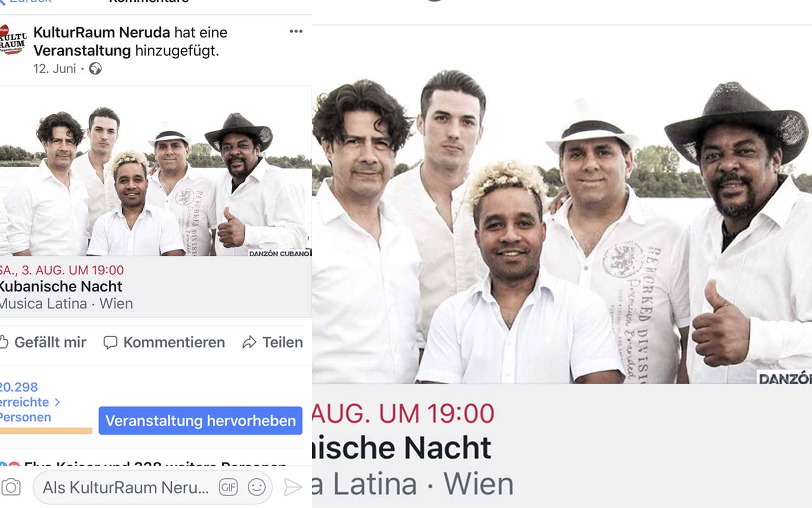
Task: Open the KulturRaum Neruda page link
Action: [x=102, y=32]
